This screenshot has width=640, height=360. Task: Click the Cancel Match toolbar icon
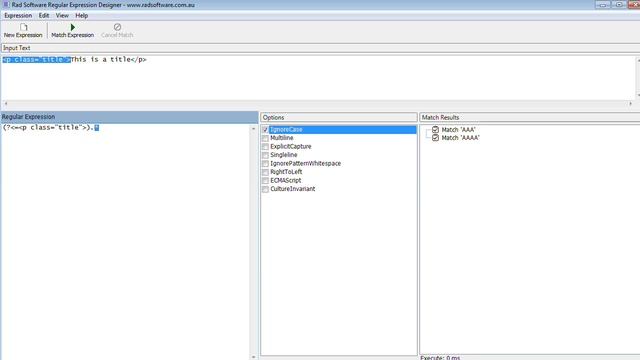click(117, 27)
